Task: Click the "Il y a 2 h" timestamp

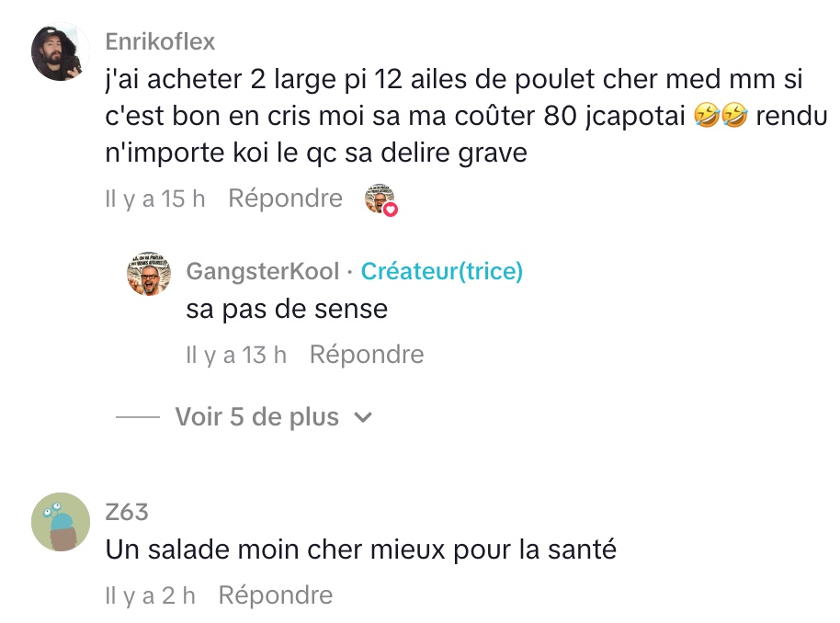Action: 151,595
